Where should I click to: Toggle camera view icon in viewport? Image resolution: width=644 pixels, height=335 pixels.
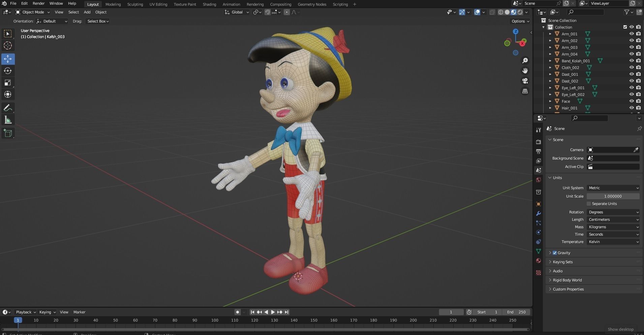tap(525, 81)
